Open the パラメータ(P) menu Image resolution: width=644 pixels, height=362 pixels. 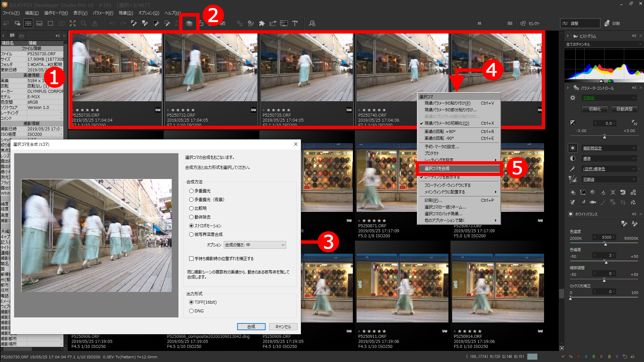103,13
